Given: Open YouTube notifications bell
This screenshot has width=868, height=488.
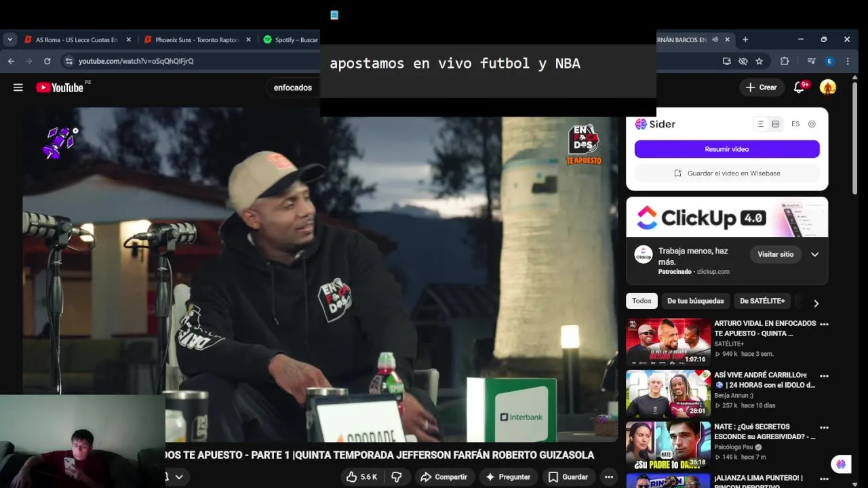Looking at the screenshot, I should (x=800, y=87).
